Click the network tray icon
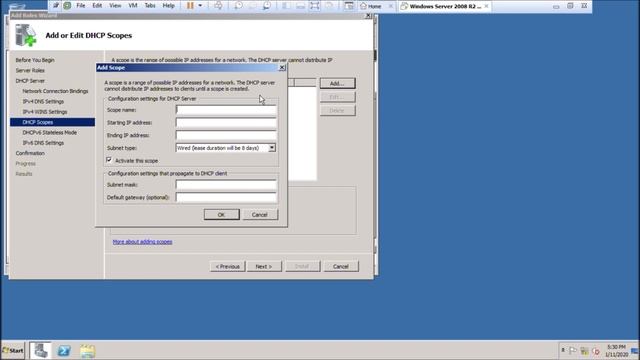The height and width of the screenshot is (360, 640). pyautogui.click(x=584, y=351)
